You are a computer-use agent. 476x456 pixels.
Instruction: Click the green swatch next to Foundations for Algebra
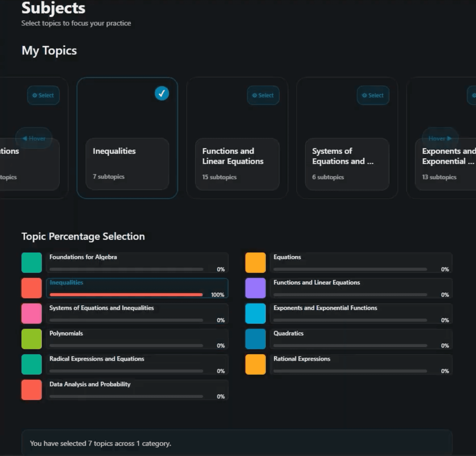(x=31, y=263)
